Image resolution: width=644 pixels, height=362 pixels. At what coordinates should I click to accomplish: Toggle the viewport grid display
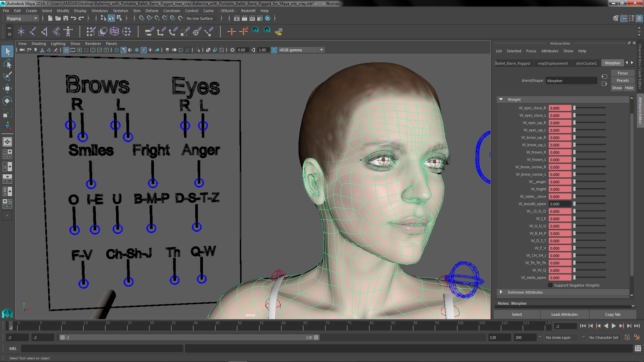tap(66, 50)
